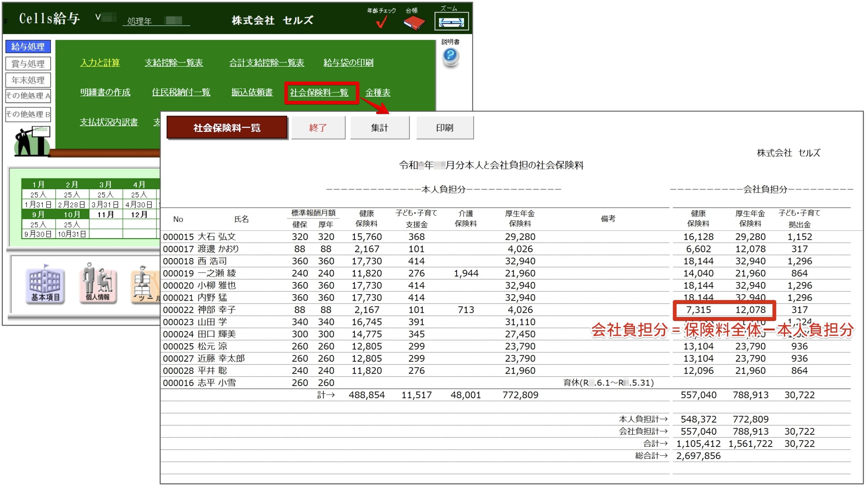Select the row 000015 大石 弘文
Viewport: 868px width, 489px height.
(x=506, y=237)
